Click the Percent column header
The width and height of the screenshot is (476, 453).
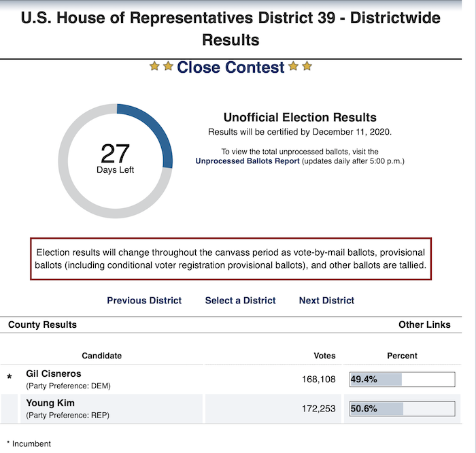click(x=403, y=356)
